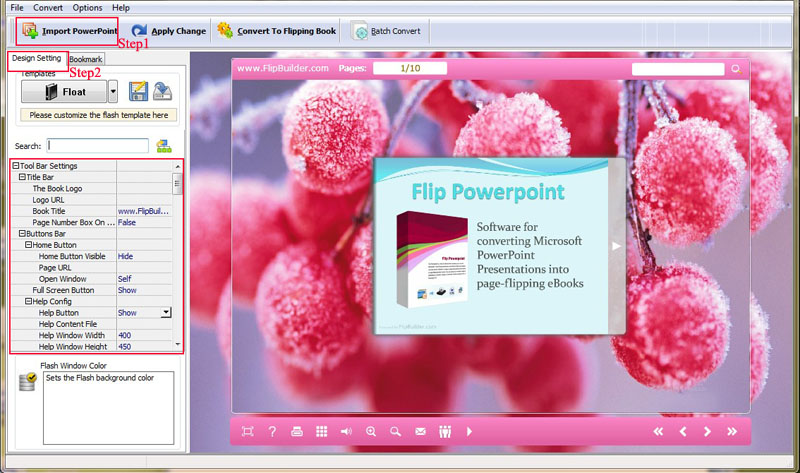Viewport: 800px width, 473px height.
Task: Click the Book Title value www.FlipBuil...
Action: pos(143,211)
